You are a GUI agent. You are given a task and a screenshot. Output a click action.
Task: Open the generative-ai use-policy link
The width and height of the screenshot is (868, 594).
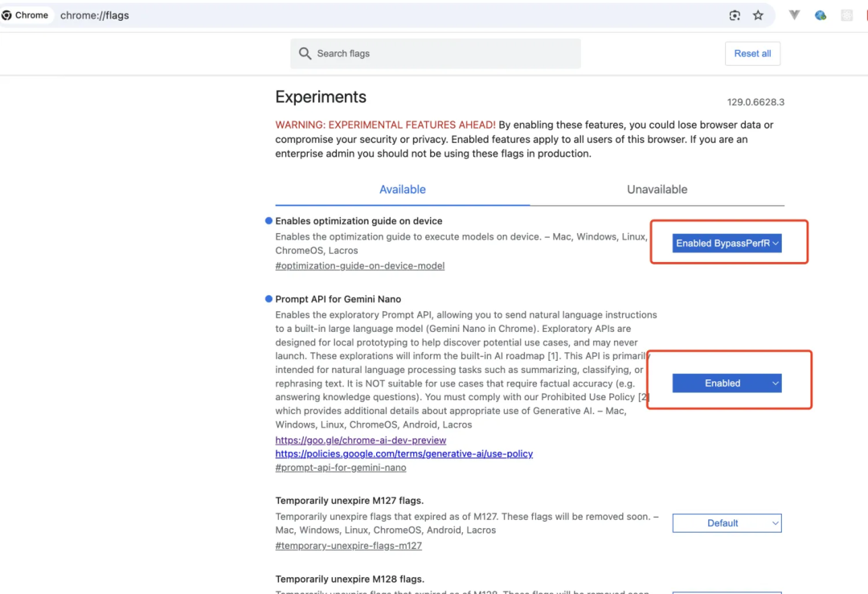click(x=403, y=453)
